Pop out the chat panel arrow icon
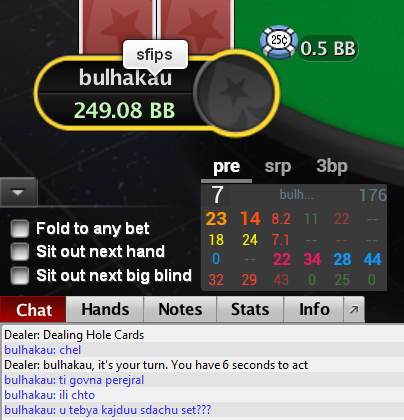Image resolution: width=404 pixels, height=420 pixels. (x=354, y=310)
